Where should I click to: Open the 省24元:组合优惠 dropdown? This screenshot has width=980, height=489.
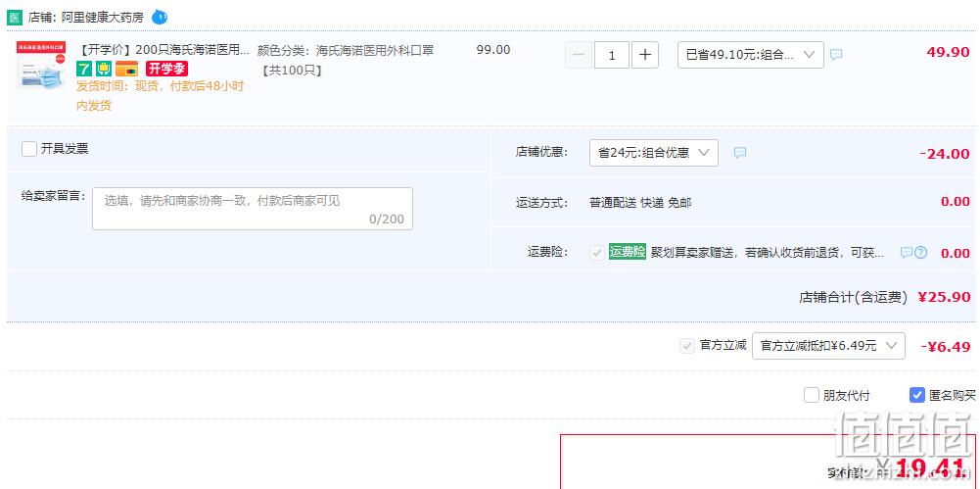[654, 153]
